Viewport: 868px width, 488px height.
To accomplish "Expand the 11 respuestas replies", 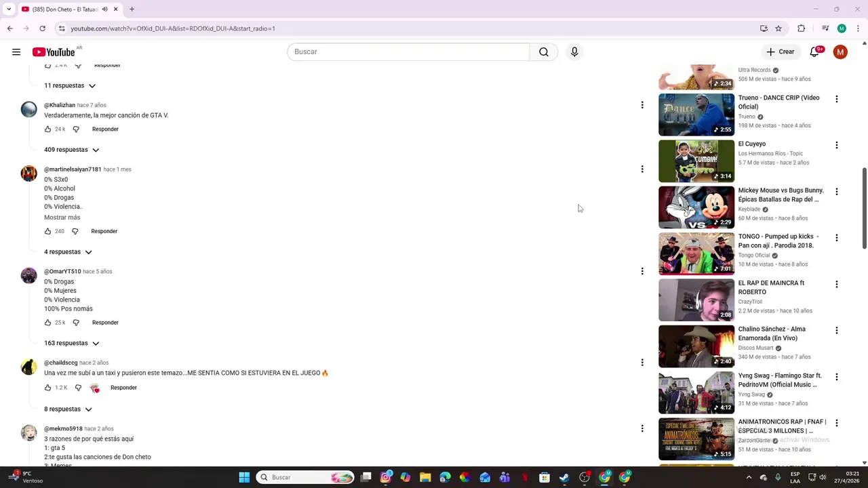I will [x=70, y=86].
